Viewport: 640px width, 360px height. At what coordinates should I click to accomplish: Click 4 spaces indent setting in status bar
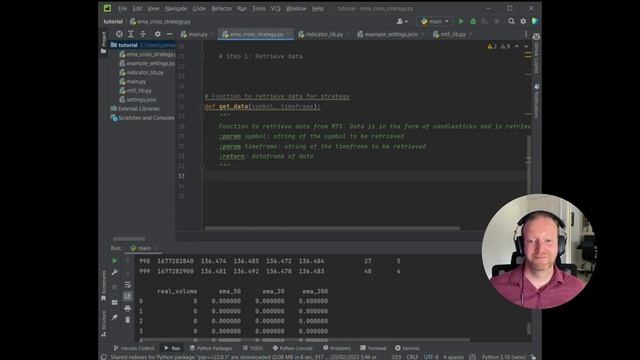point(453,357)
